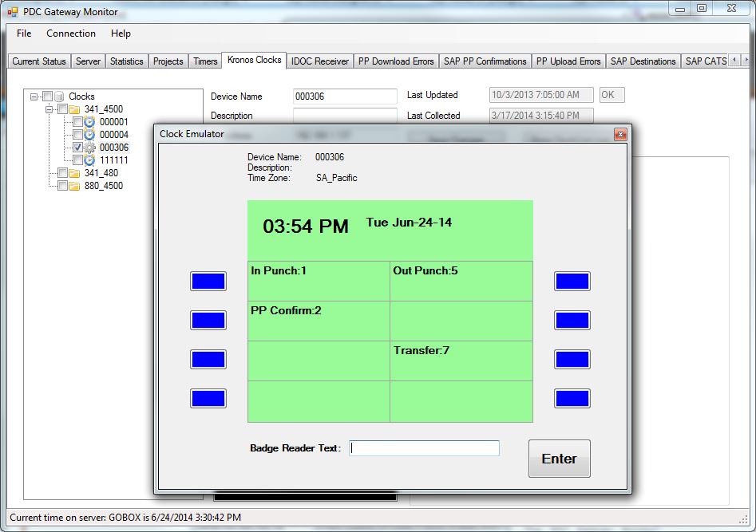Click the clock icon next to 111111
This screenshot has width=756, height=532.
[90, 160]
